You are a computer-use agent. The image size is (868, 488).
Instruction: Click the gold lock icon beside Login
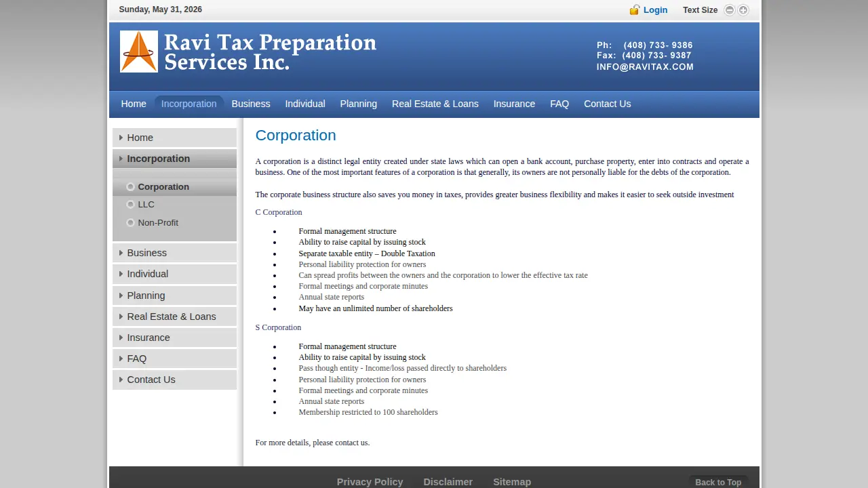635,9
